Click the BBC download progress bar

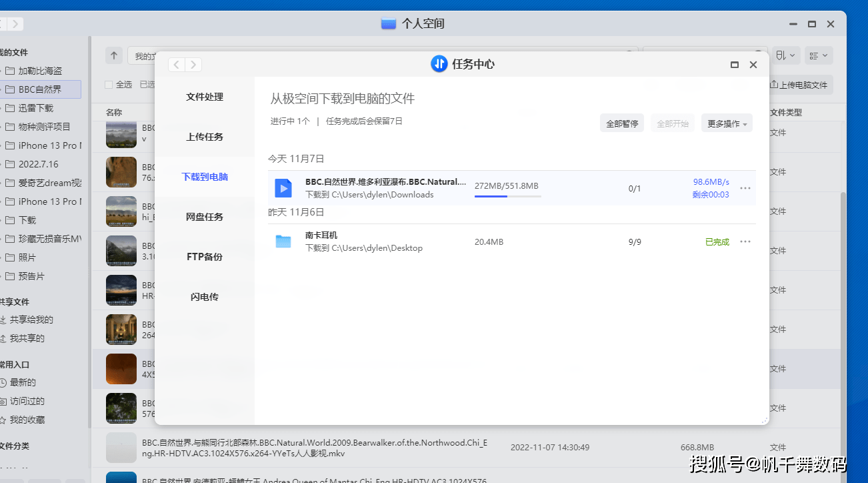pyautogui.click(x=507, y=196)
